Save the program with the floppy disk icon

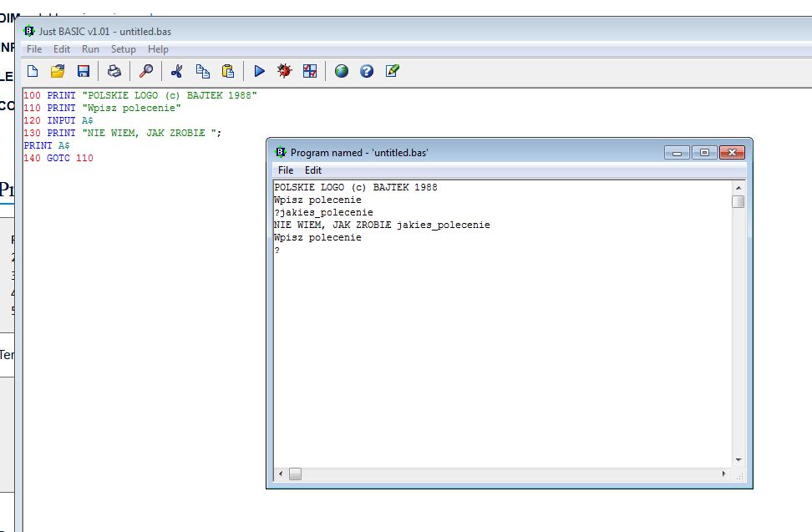pos(83,71)
